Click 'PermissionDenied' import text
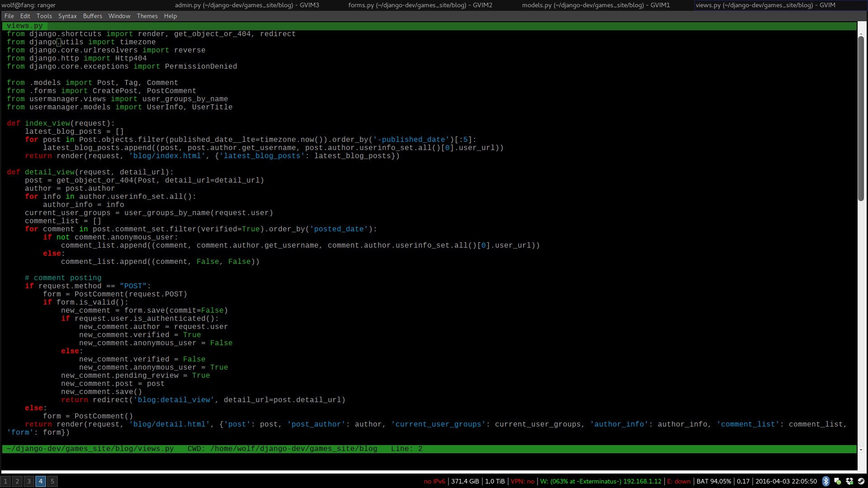868x488 pixels. tap(201, 66)
